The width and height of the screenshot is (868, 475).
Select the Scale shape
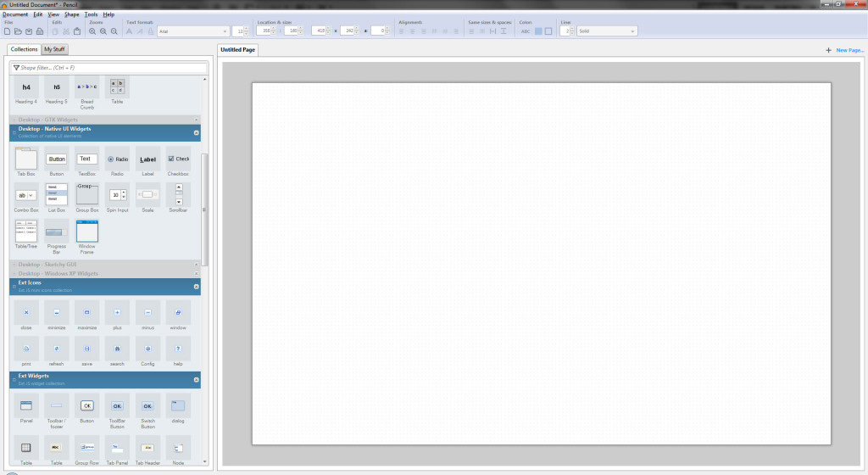coord(147,198)
